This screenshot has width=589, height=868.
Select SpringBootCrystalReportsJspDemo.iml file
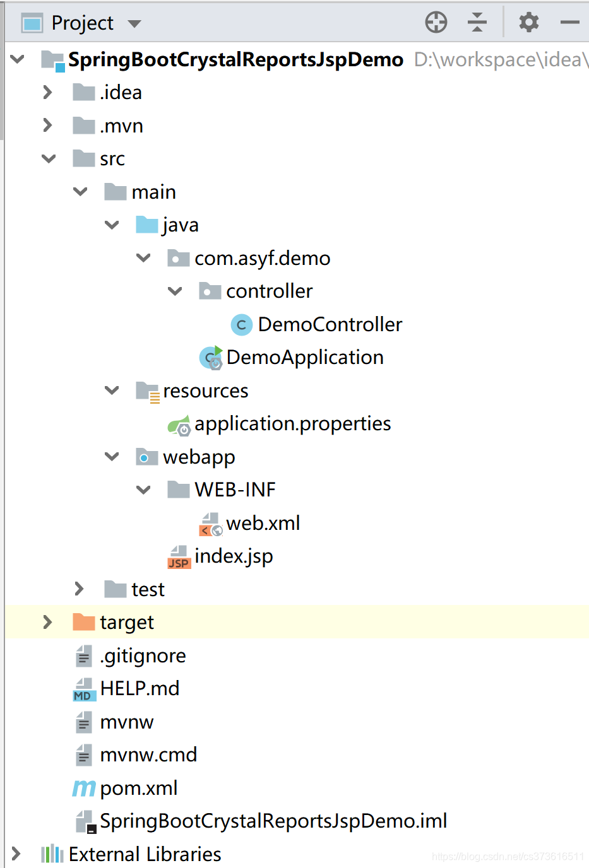[273, 821]
